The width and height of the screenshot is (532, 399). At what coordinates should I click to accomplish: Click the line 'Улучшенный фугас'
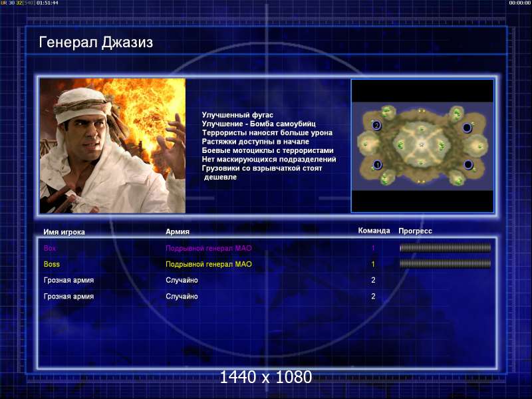[x=237, y=115]
